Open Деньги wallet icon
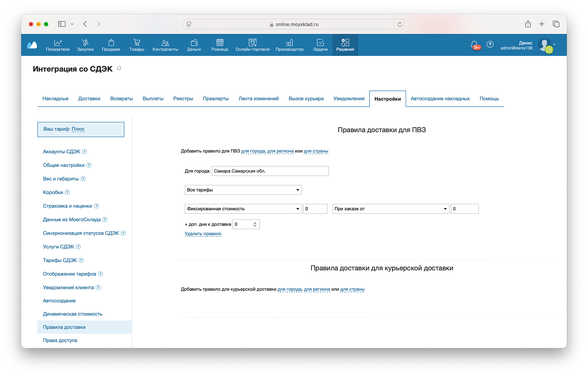The height and width of the screenshot is (376, 588). (x=194, y=43)
